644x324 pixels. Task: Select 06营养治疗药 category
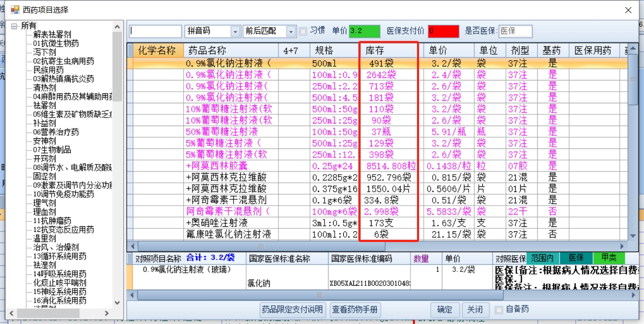point(56,132)
